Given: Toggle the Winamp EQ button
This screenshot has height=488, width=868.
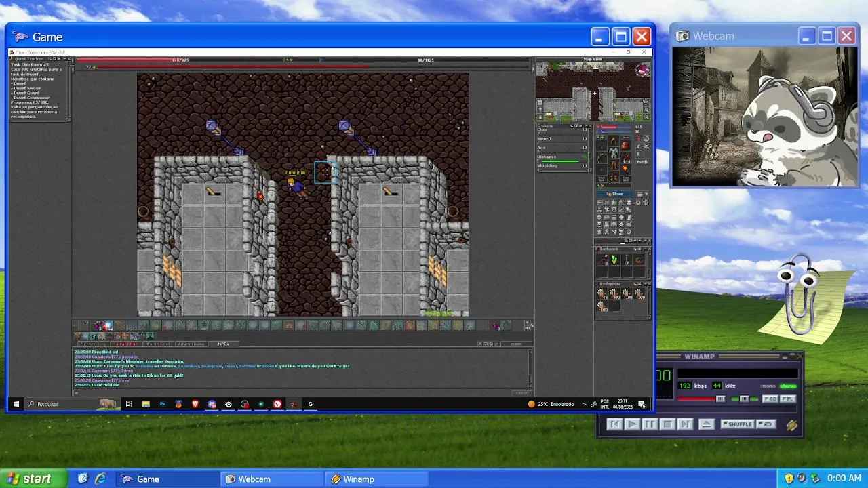Looking at the screenshot, I should (x=770, y=399).
